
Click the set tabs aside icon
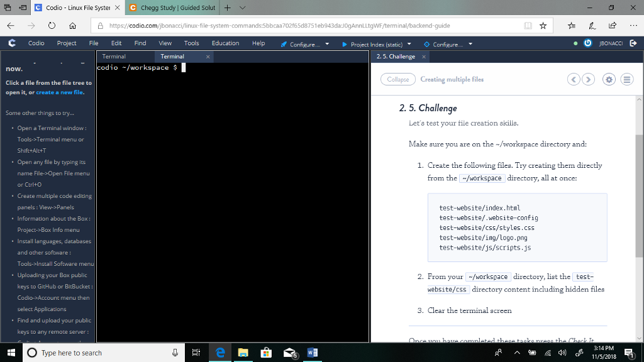tap(23, 8)
